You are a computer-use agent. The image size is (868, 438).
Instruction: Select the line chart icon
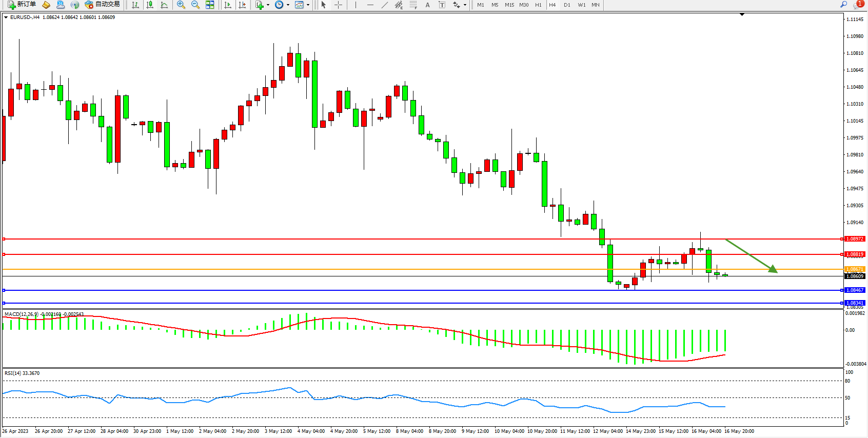tap(164, 5)
